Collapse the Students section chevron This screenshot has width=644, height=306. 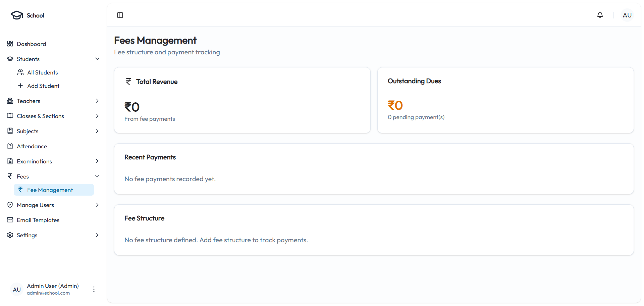(x=97, y=59)
